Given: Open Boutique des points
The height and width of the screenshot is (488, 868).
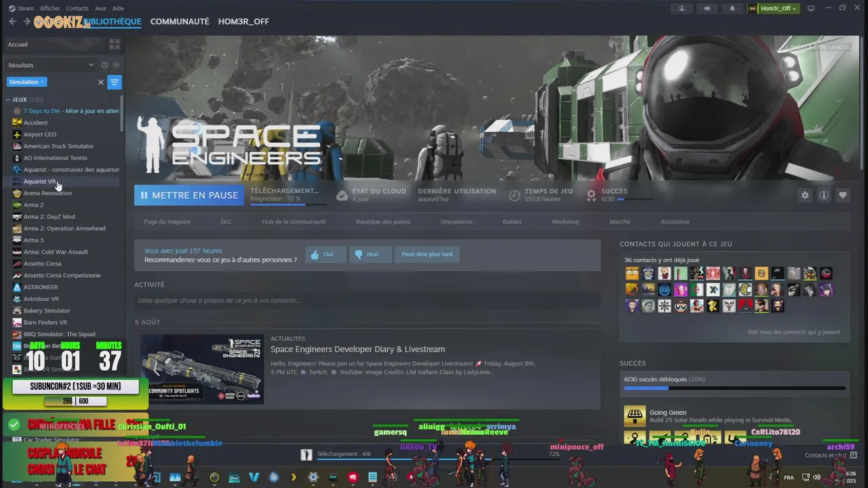Looking at the screenshot, I should click(x=383, y=222).
